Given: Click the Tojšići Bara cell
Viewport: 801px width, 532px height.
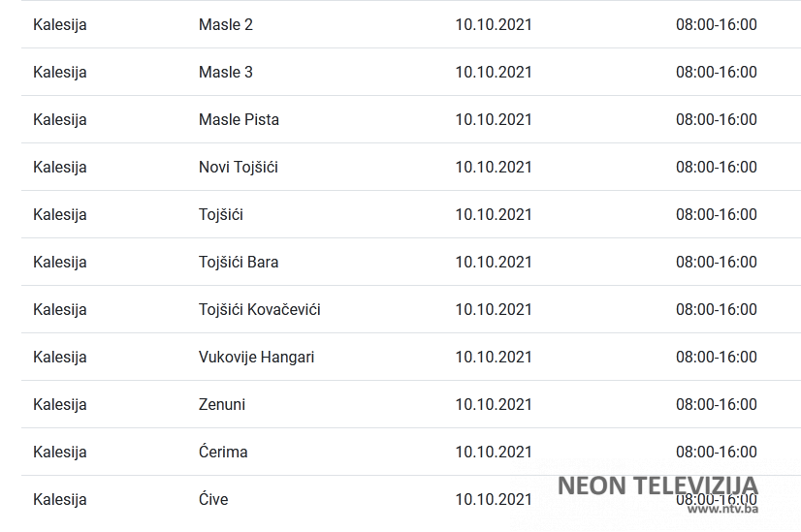Looking at the screenshot, I should 239,262.
